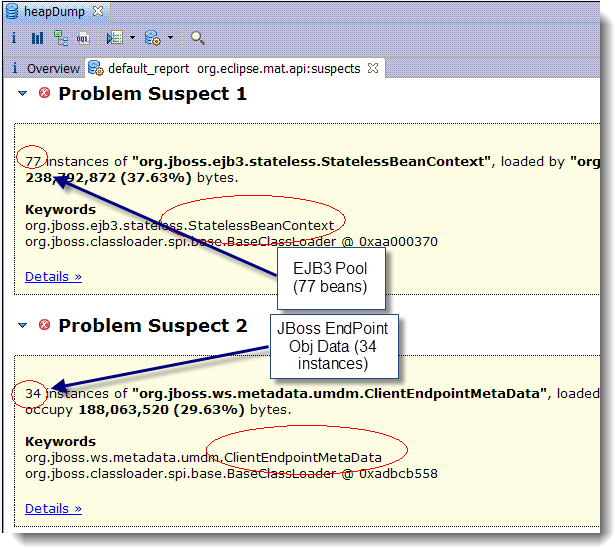Switch to the Overview tab
The width and height of the screenshot is (615, 548).
point(45,69)
